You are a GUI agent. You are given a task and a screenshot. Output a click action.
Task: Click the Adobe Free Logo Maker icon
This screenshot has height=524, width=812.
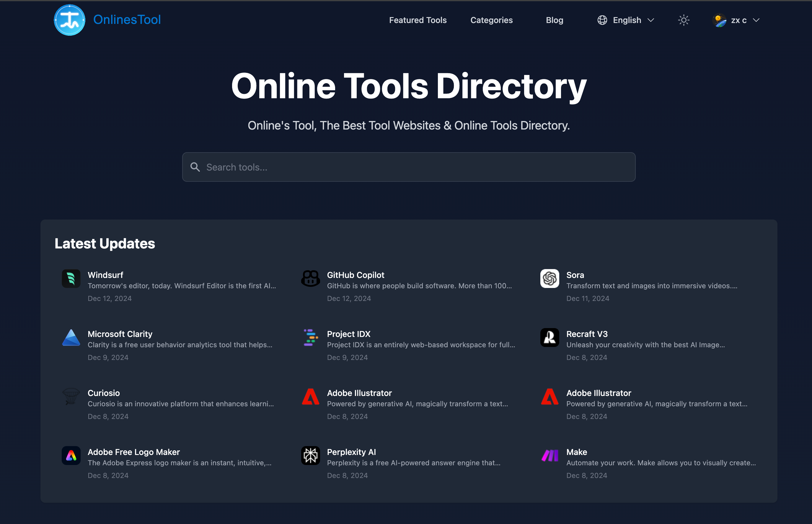point(71,456)
